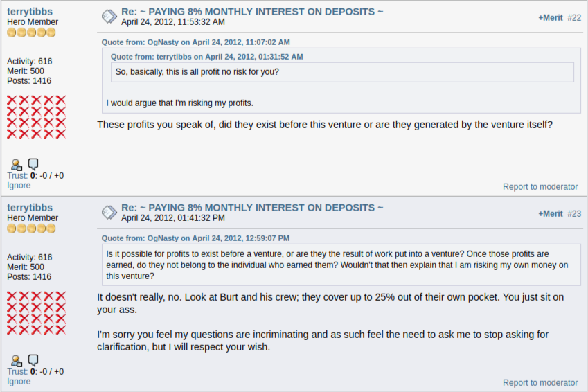Open the permalink for post #23

[x=574, y=213]
